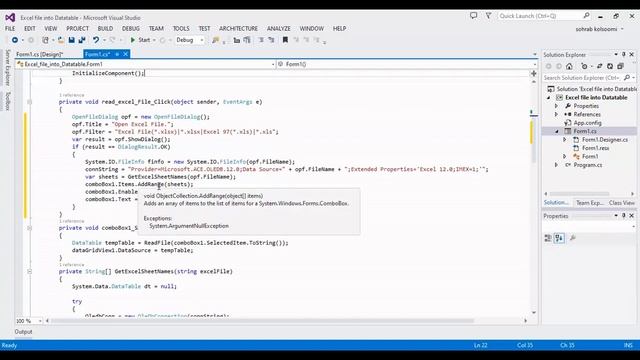Collapse the comboBox1 method outline toggle
The image size is (640, 360).
pos(29,228)
